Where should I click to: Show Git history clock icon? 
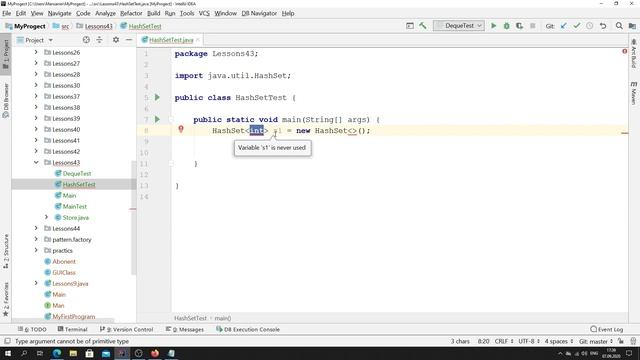point(590,26)
